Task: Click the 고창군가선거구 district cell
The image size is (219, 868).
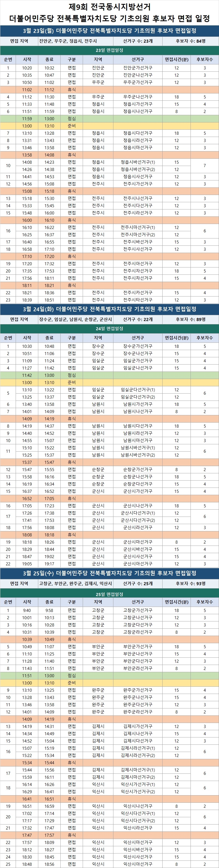Action: [138, 610]
